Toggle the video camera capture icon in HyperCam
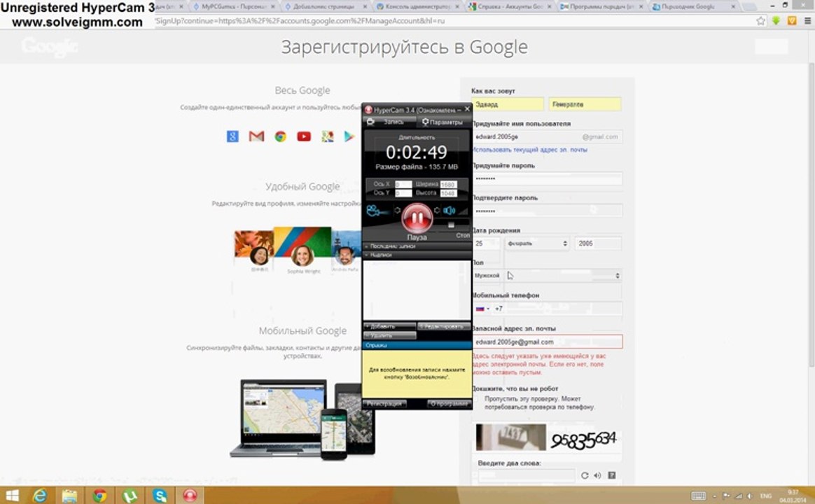The height and width of the screenshot is (504, 815). click(376, 211)
